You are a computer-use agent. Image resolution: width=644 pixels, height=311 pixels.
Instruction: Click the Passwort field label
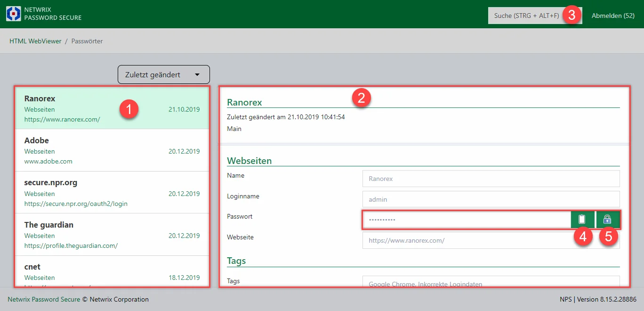240,216
